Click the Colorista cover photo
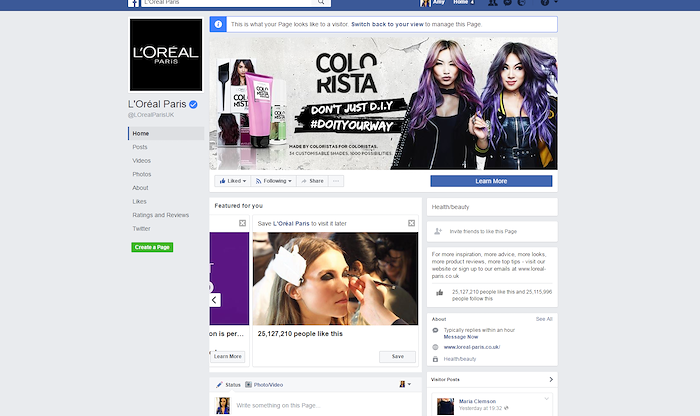 (x=383, y=104)
